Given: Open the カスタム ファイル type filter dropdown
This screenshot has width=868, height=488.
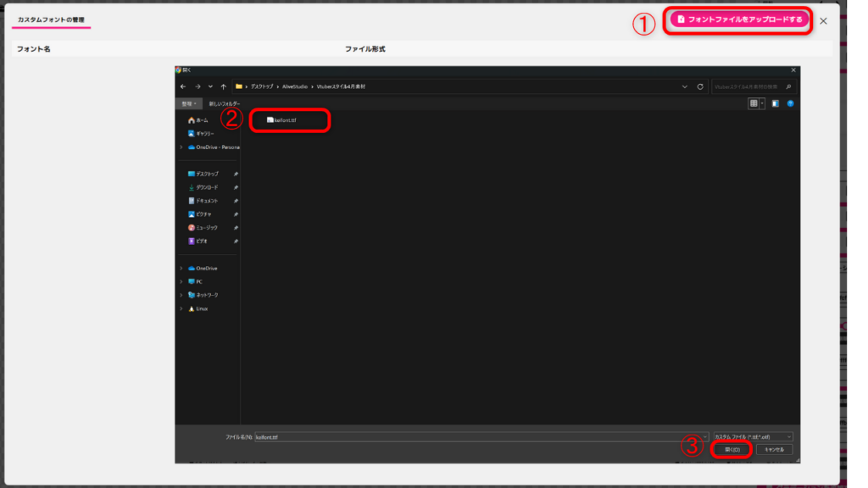Looking at the screenshot, I should [x=753, y=437].
